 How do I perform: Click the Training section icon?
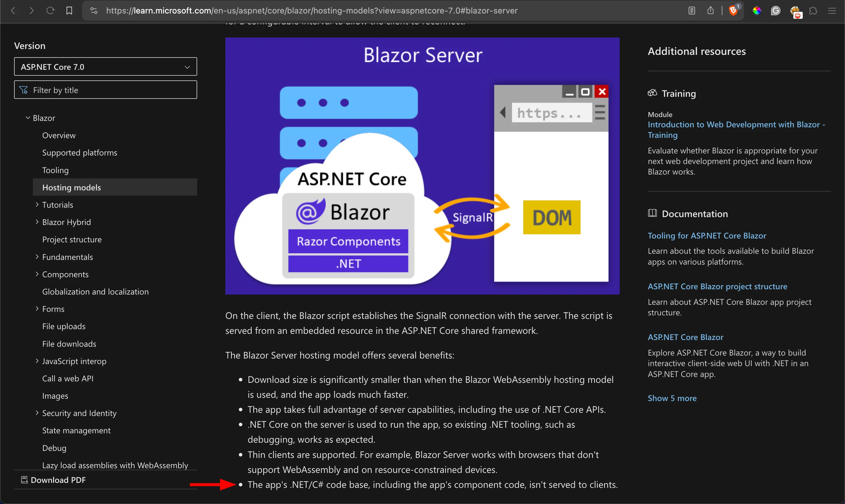point(652,93)
